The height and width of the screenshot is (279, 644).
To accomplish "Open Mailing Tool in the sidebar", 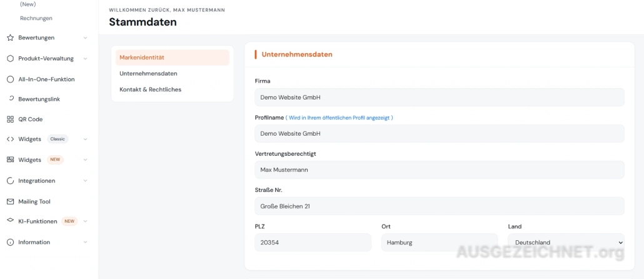I will click(34, 202).
